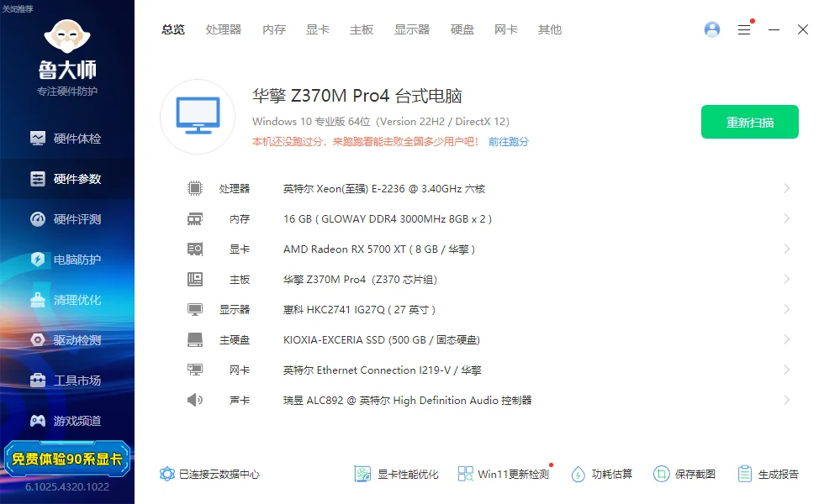Click the user account avatar icon
The height and width of the screenshot is (504, 824).
point(712,29)
